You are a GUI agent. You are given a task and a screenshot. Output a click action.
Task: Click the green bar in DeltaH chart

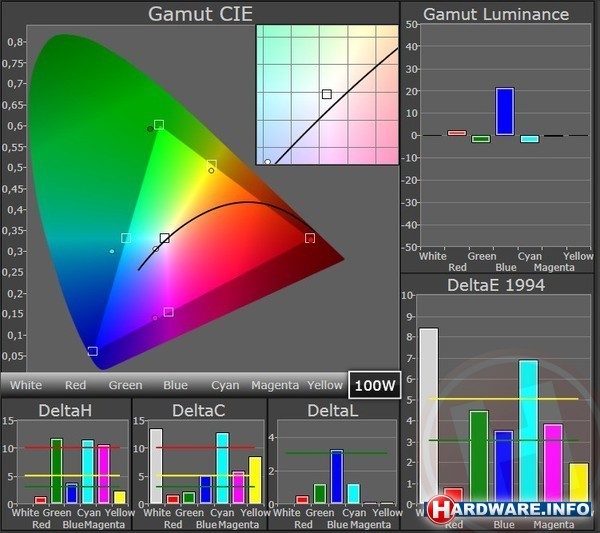point(56,470)
